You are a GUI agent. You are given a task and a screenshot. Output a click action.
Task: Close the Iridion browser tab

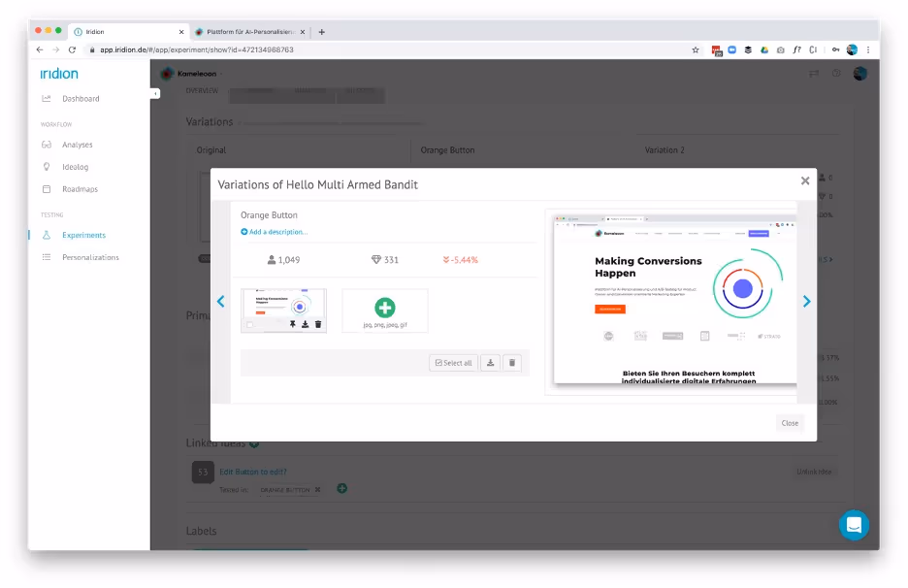pos(181,32)
